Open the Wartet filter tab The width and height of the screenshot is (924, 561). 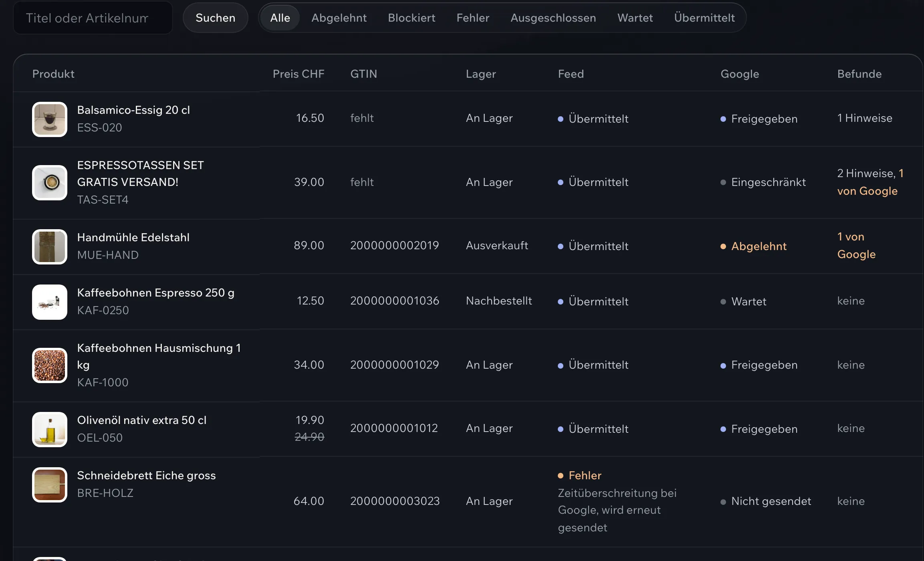pos(635,18)
